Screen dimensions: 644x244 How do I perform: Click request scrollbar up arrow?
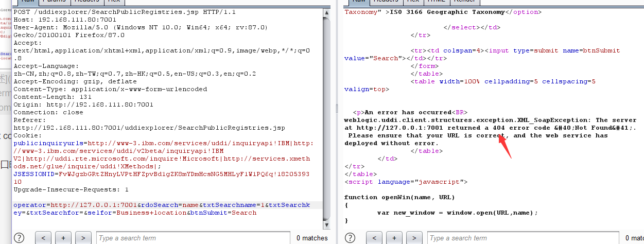pos(326,11)
